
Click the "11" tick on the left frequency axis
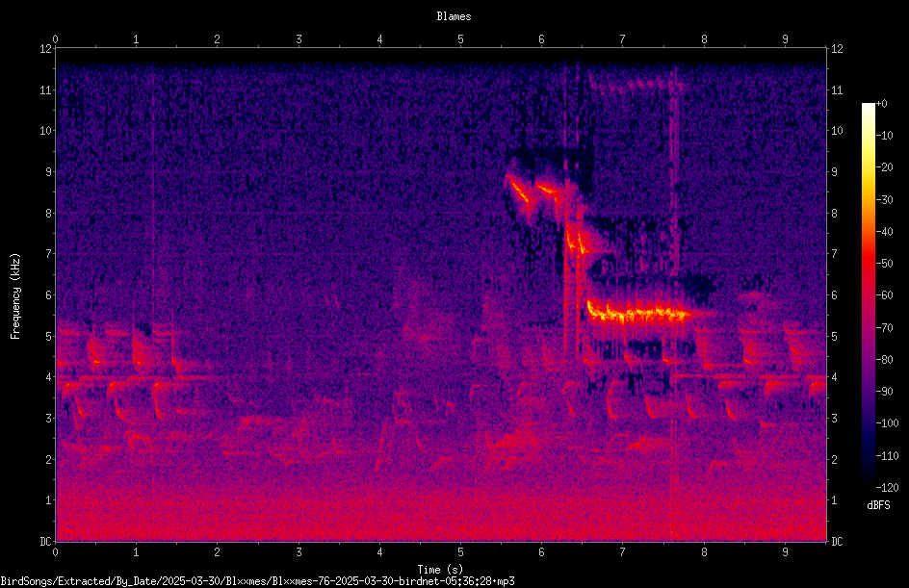point(45,89)
